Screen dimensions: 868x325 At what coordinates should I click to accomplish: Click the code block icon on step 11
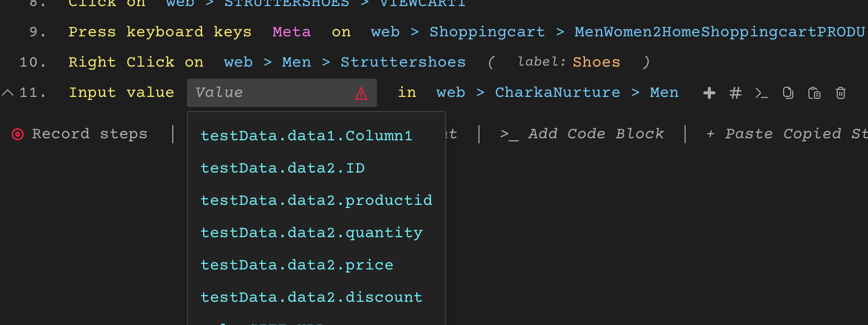tap(762, 93)
